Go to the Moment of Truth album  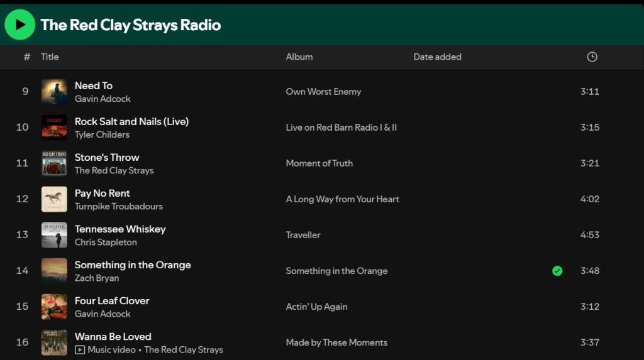coord(319,163)
